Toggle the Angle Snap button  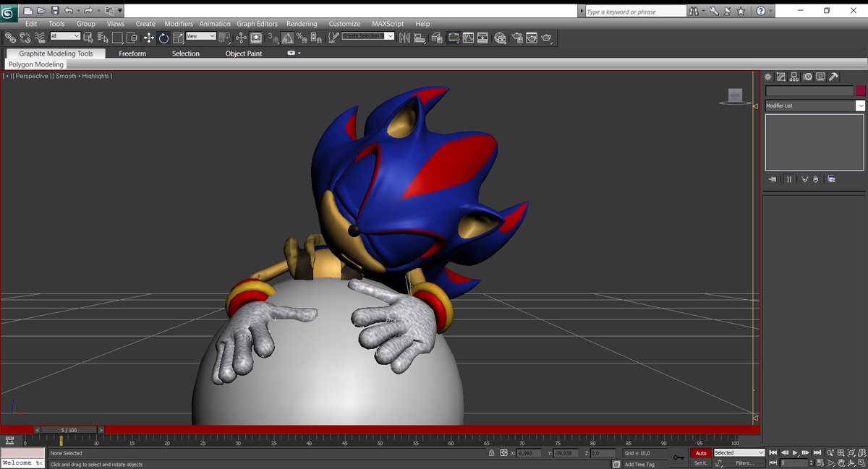coord(287,37)
